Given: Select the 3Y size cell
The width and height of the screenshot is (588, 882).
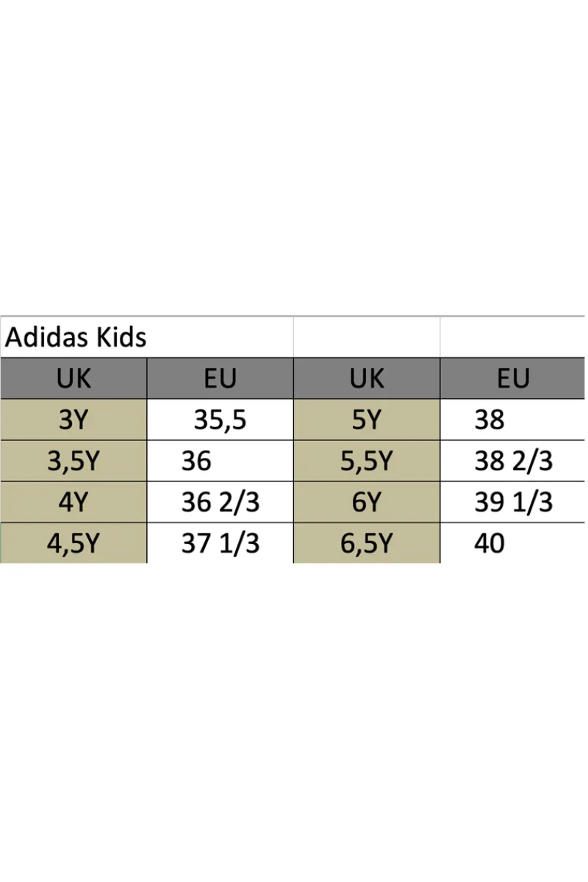Looking at the screenshot, I should (73, 420).
